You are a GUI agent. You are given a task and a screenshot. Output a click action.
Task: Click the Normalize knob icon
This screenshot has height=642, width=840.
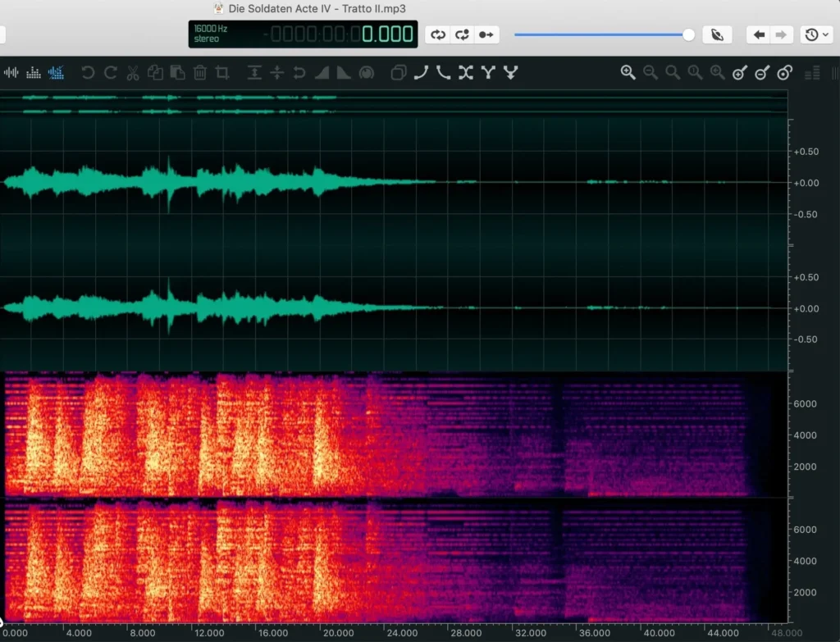[366, 73]
